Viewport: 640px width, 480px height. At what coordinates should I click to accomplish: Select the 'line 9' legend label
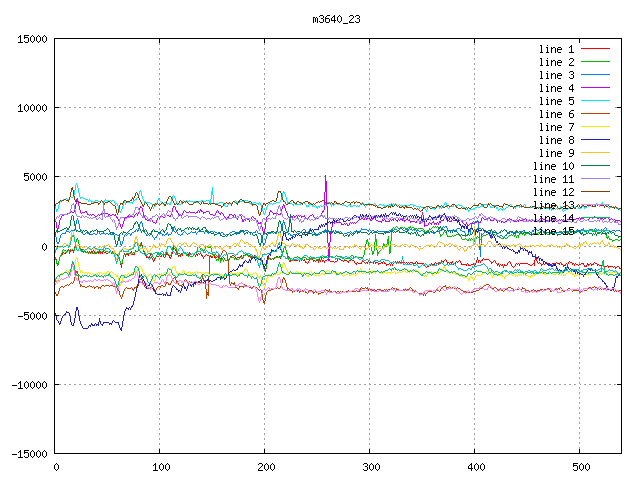point(556,153)
